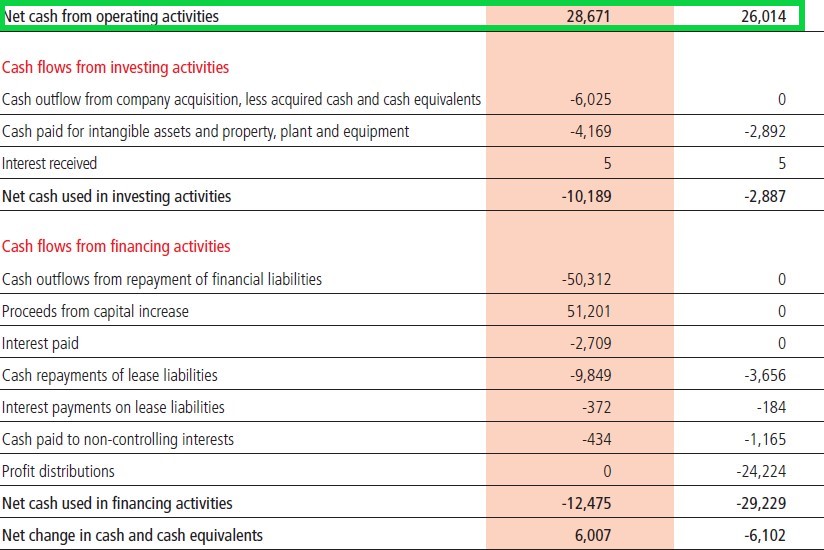Click the 'Cash paid for intangible assets' row label
The image size is (824, 550).
click(x=205, y=131)
